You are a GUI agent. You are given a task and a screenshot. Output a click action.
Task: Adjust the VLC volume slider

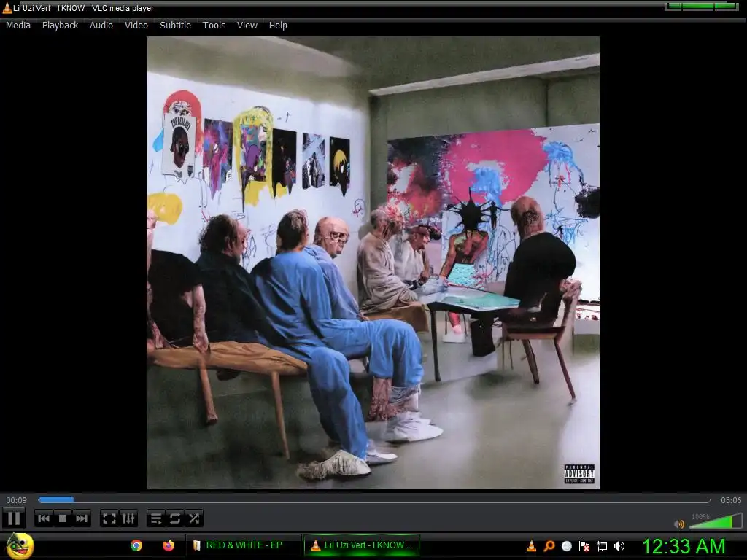pyautogui.click(x=715, y=521)
